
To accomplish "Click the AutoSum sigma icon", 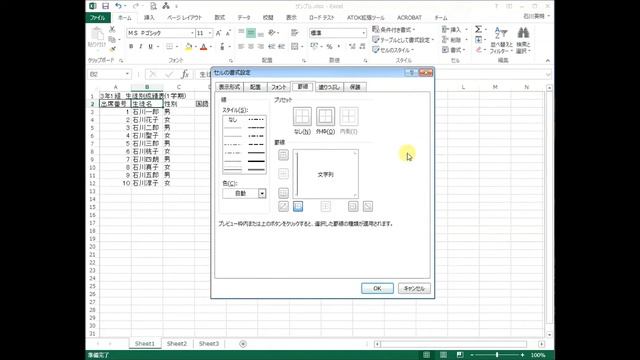I will point(478,29).
